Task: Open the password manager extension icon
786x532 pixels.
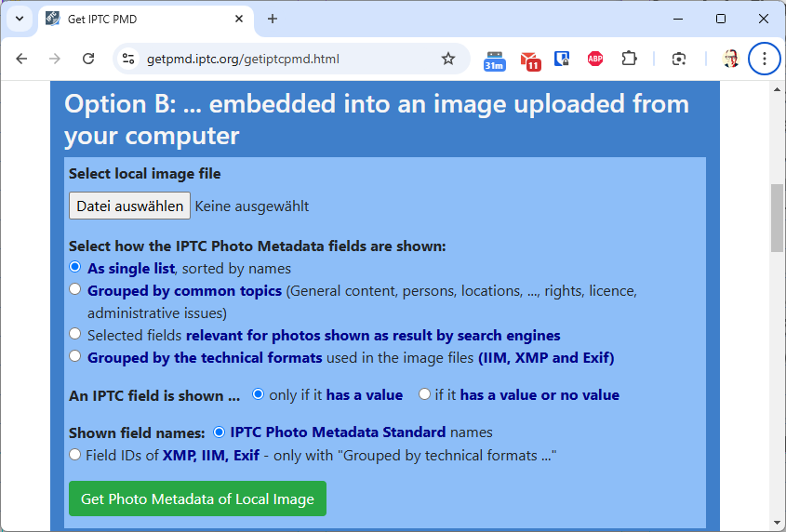Action: [562, 60]
